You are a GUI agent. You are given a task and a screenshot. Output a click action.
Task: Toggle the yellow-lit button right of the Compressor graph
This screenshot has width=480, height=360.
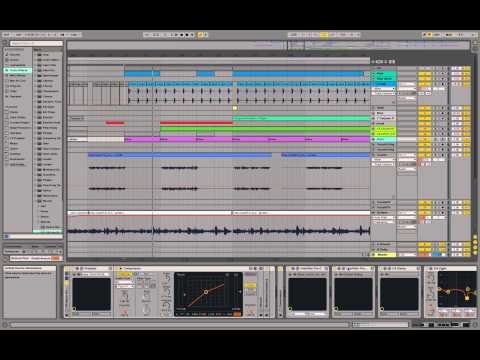[250, 285]
